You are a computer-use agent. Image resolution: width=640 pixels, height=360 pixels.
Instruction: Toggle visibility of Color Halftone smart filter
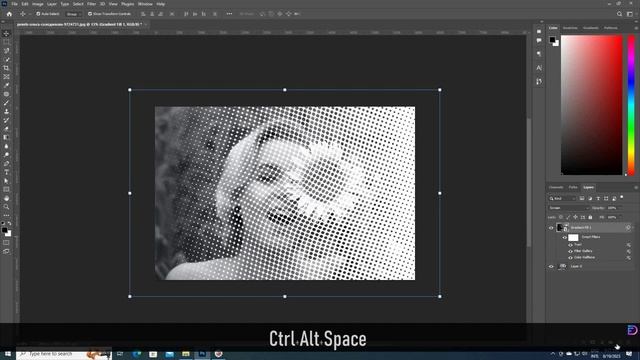pyautogui.click(x=570, y=258)
